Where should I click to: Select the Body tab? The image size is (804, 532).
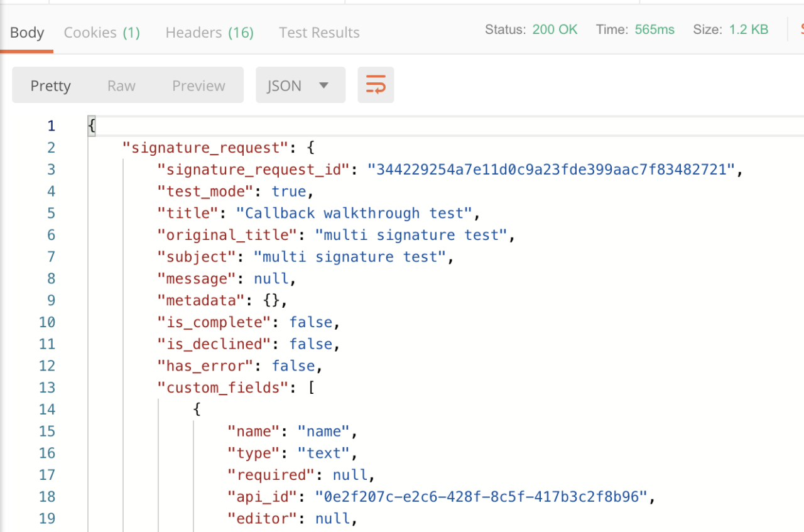[x=26, y=32]
